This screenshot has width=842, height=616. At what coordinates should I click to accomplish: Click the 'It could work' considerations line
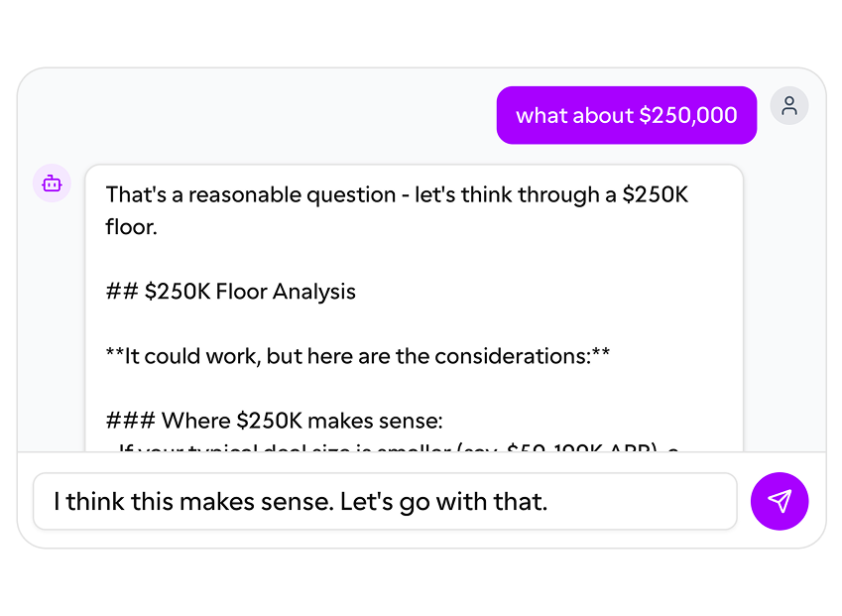click(x=357, y=356)
